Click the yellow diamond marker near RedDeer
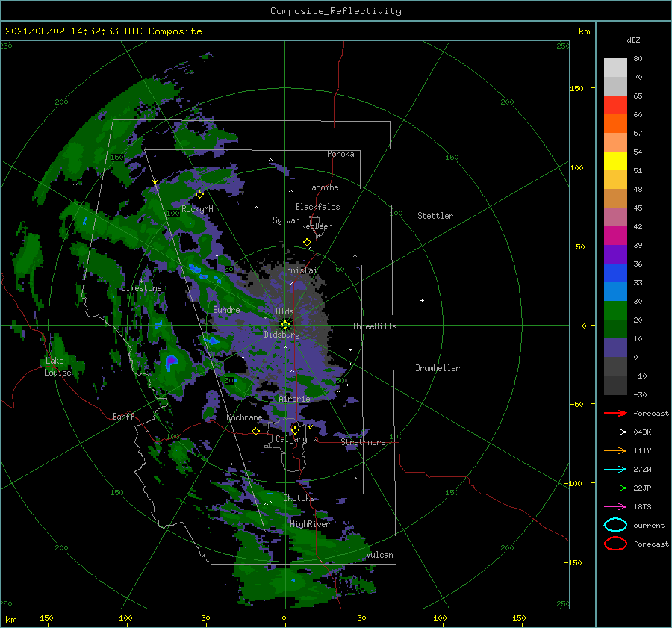 click(307, 243)
